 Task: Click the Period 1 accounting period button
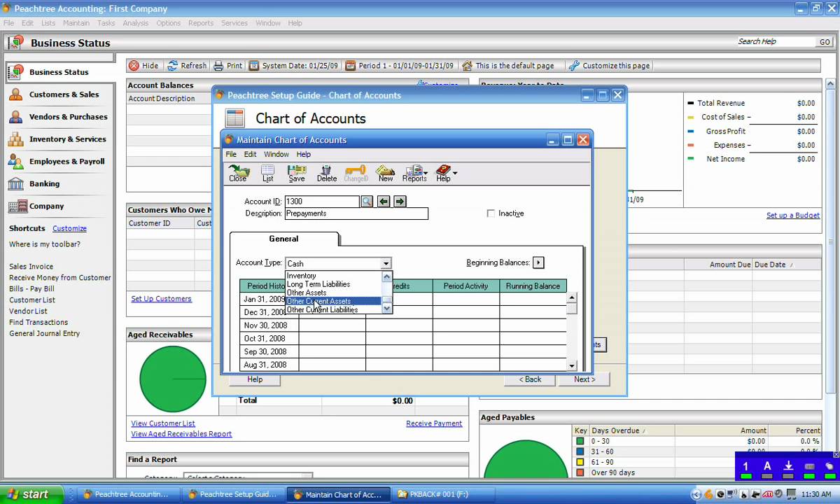(x=400, y=66)
